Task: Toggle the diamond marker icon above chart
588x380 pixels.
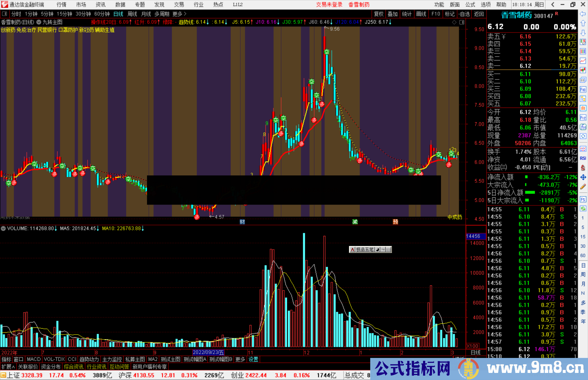Action: [x=454, y=22]
